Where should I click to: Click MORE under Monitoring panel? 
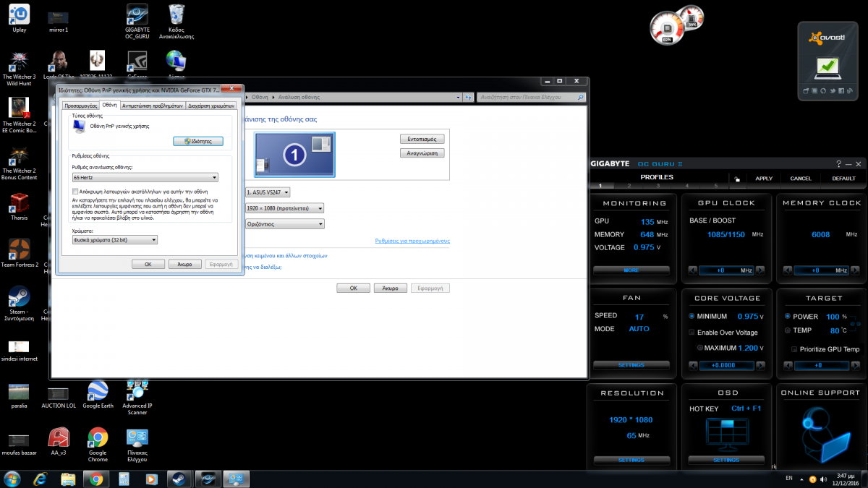631,270
